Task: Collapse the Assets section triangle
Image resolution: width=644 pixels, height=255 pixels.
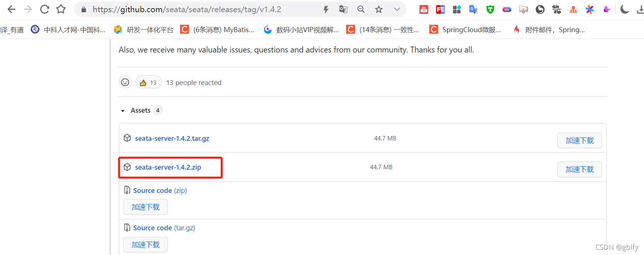Action: [123, 110]
